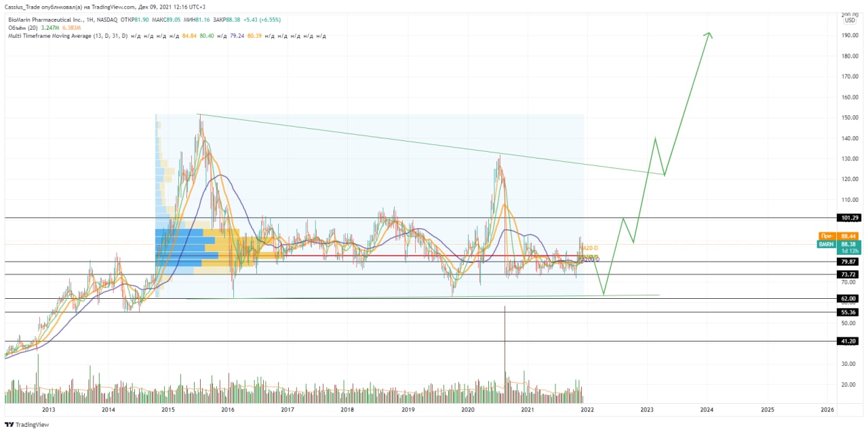Click the BMRN ticker tag on price axis

pos(827,244)
